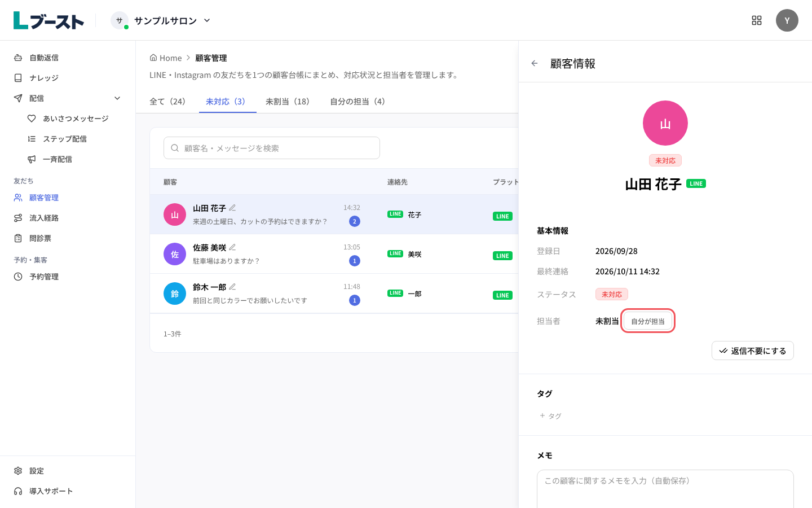
Task: Click 返信不要にする button
Action: 753,351
